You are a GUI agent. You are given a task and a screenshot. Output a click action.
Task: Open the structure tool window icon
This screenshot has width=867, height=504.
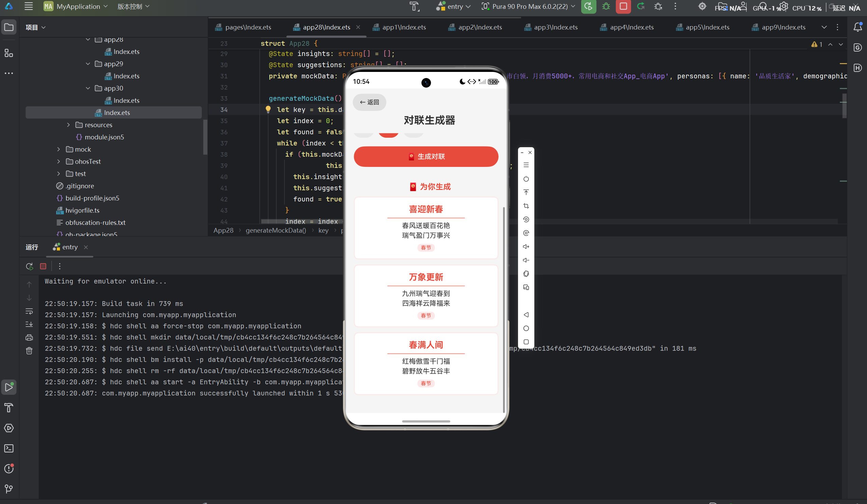[x=9, y=53]
